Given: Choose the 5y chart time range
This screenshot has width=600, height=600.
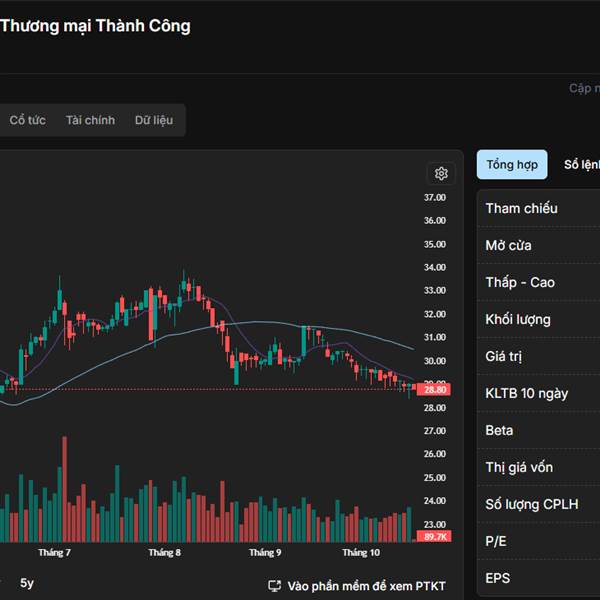Looking at the screenshot, I should coord(27,583).
